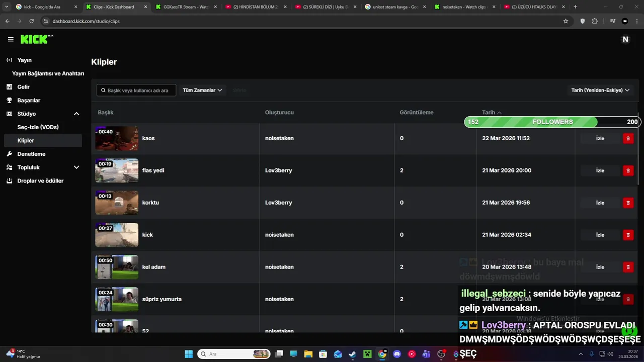This screenshot has height=362, width=644.
Task: Sort by the Tarih column header
Action: point(492,113)
